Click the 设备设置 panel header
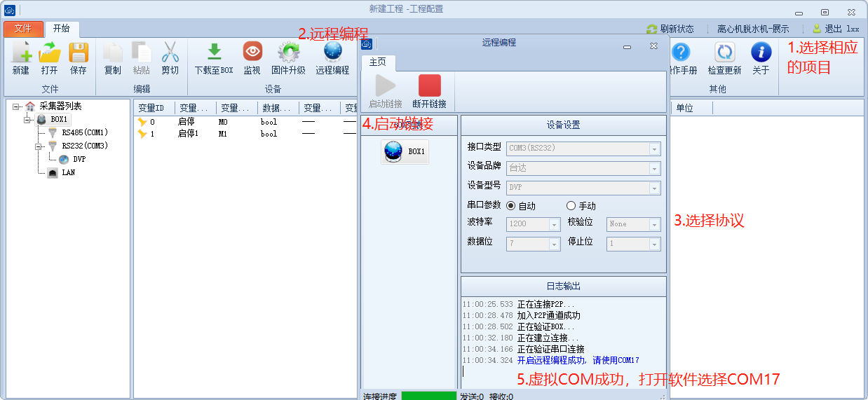Image resolution: width=868 pixels, height=400 pixels. pos(564,125)
